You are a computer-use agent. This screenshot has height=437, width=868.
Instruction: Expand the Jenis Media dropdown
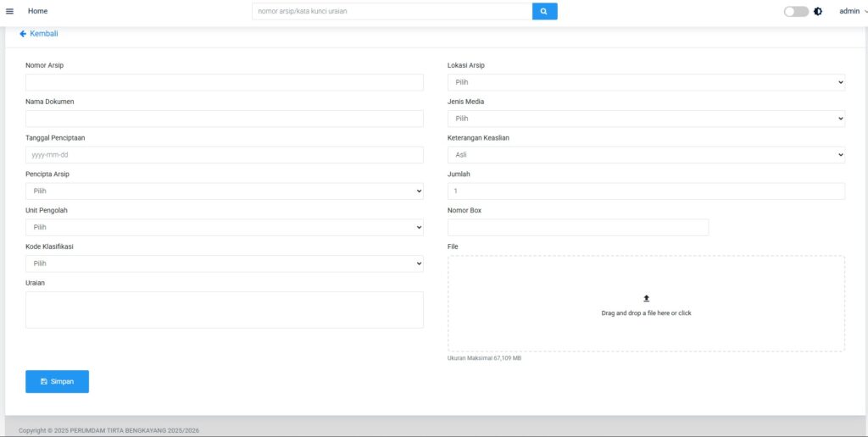coord(646,119)
